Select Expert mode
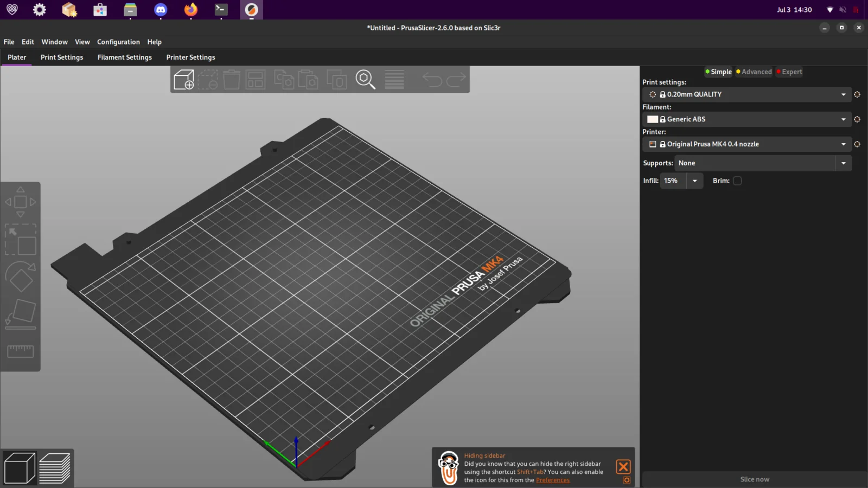The width and height of the screenshot is (868, 488). [x=789, y=72]
